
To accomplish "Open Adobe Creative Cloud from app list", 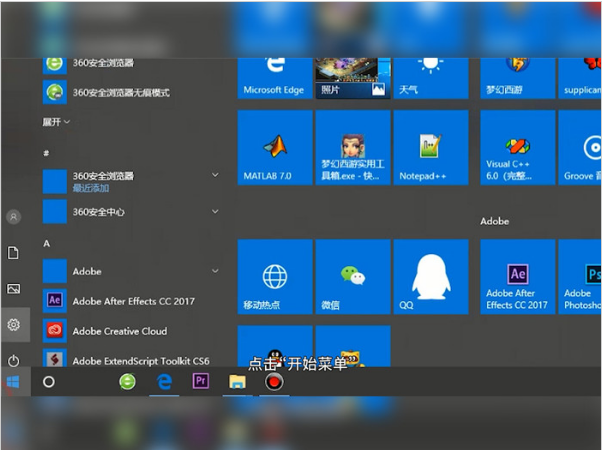I will (x=119, y=331).
